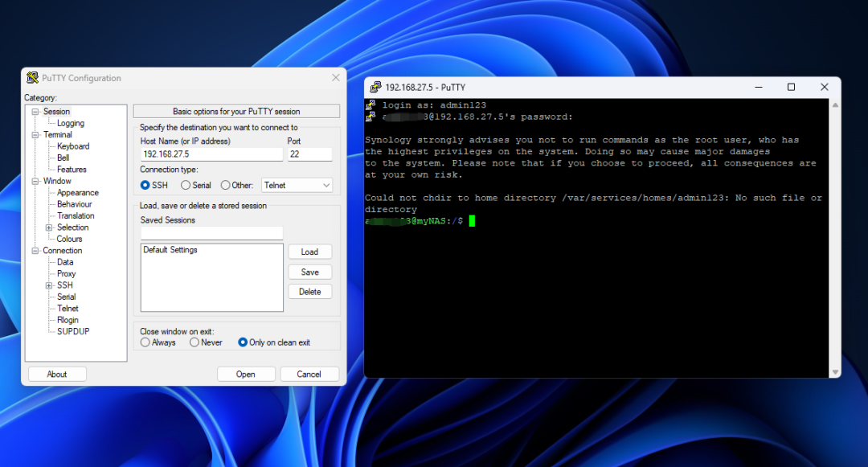Open the Features settings category
The width and height of the screenshot is (868, 467).
coord(72,170)
